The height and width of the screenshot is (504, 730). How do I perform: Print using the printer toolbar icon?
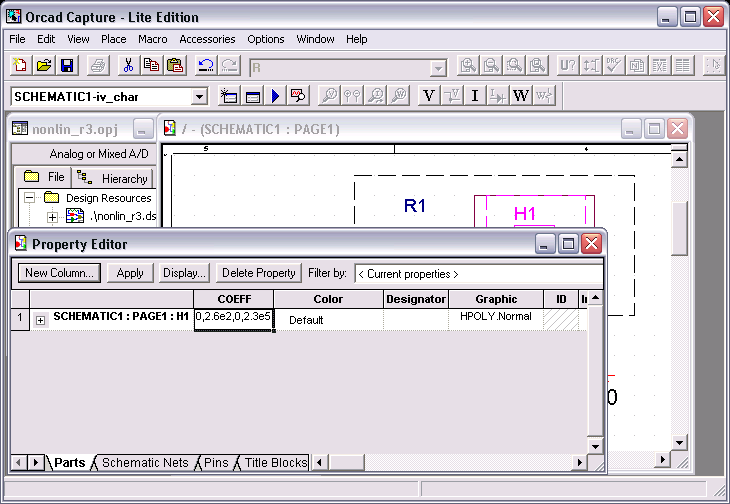(98, 66)
